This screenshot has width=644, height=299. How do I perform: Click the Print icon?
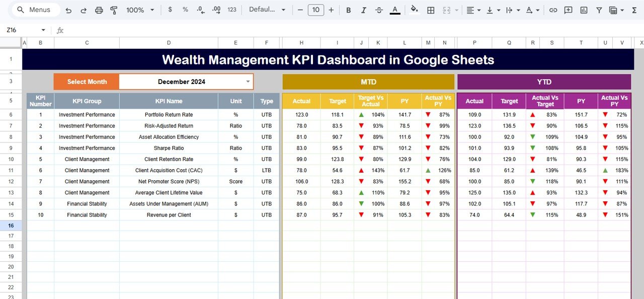coord(99,10)
